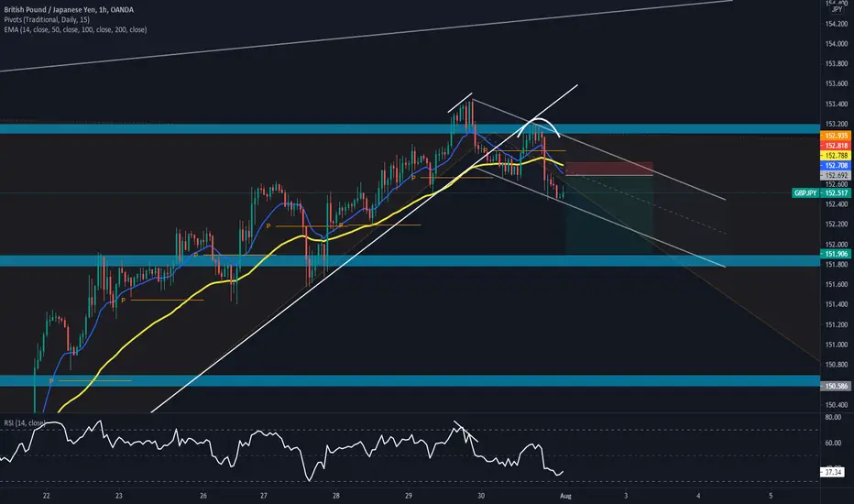This screenshot has width=854, height=504.
Task: Click the 80.00 level on the RSI scale
Action: click(833, 417)
